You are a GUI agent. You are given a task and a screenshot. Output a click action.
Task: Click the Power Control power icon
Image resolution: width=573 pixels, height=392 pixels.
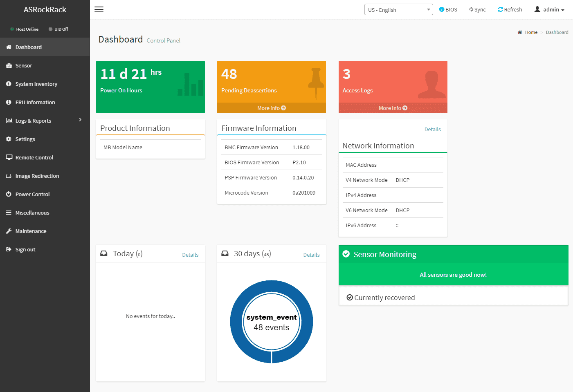9,194
